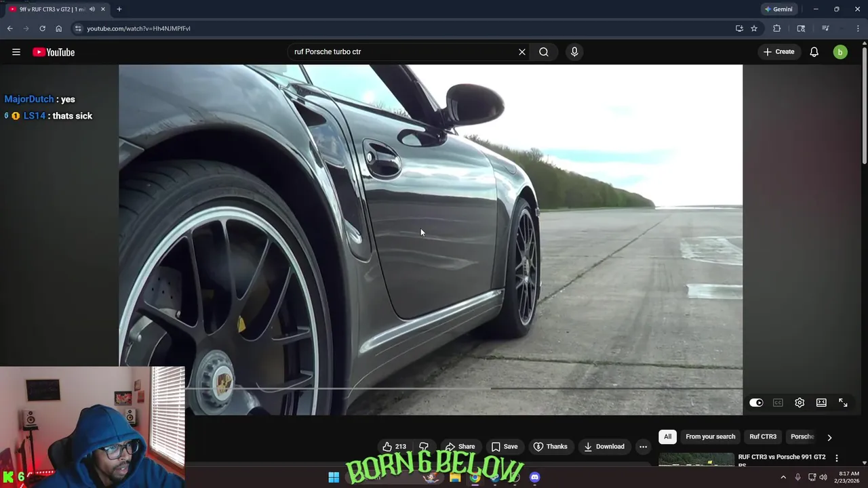Image resolution: width=868 pixels, height=488 pixels.
Task: Open player settings gear
Action: 800,403
